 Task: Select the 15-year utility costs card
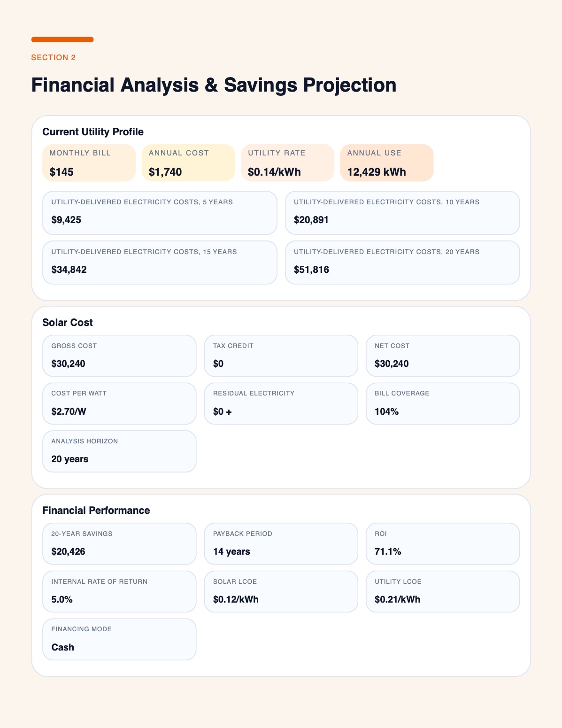click(160, 263)
